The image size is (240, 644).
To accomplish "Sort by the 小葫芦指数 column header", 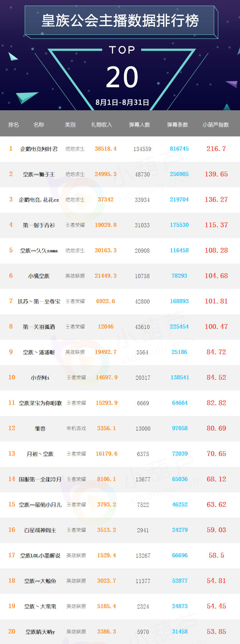I will [x=215, y=125].
